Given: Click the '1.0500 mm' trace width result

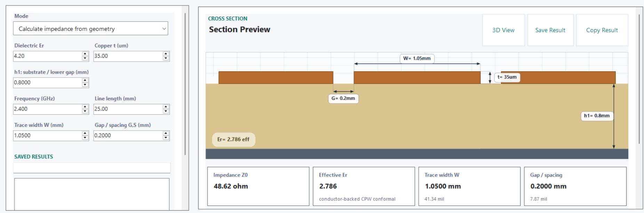Looking at the screenshot, I should click(x=443, y=186).
